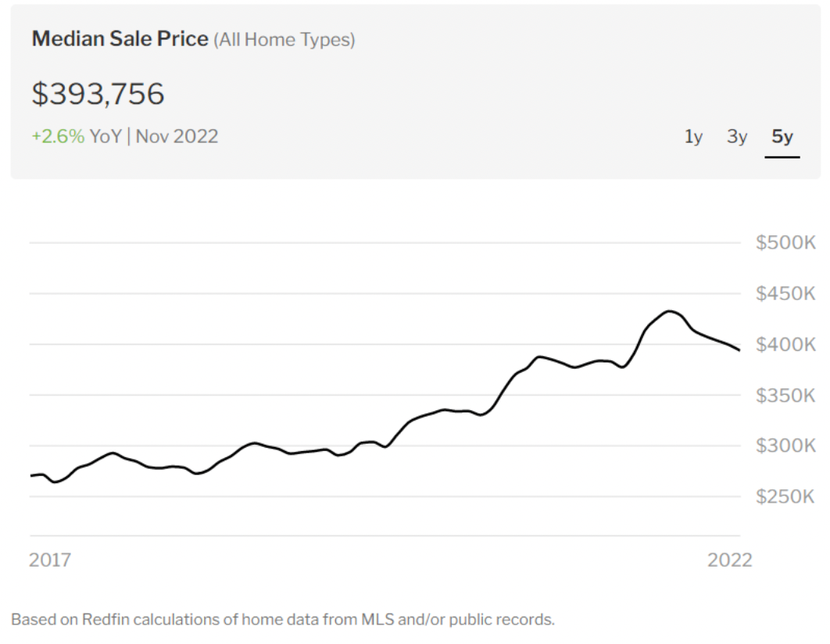
Task: Click the left start of the price line
Action: tap(32, 475)
